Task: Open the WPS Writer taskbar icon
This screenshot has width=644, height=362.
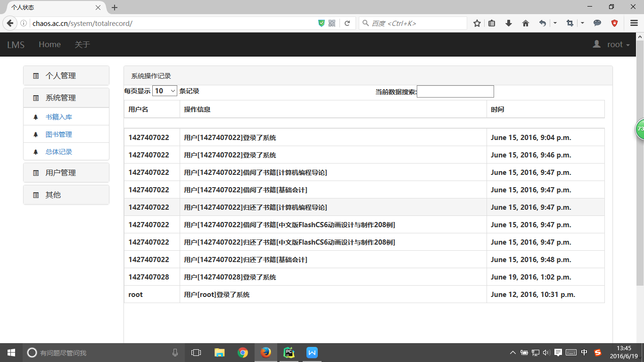Action: click(x=312, y=353)
